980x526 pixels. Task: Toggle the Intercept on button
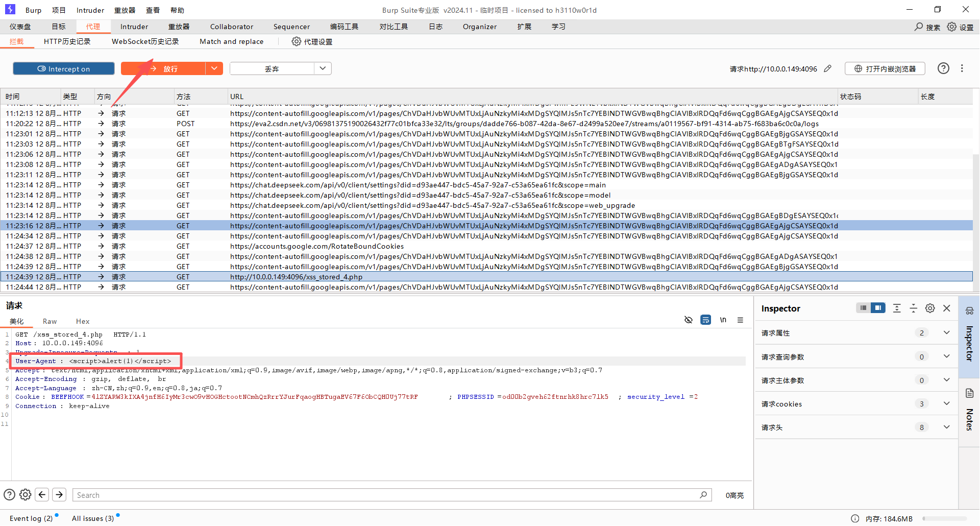64,68
